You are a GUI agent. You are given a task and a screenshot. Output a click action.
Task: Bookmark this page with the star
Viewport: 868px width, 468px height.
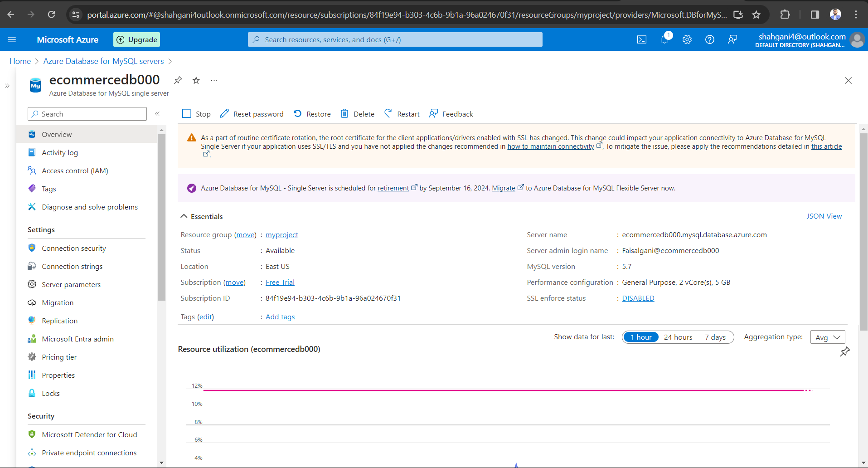pos(756,15)
